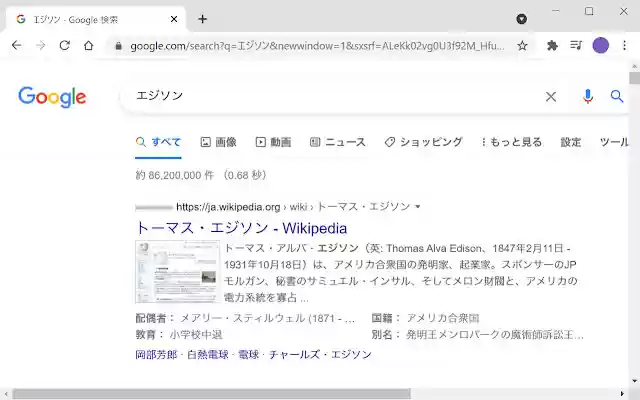The image size is (640, 400).
Task: Open the 白熱電球 sitelink
Action: point(208,354)
